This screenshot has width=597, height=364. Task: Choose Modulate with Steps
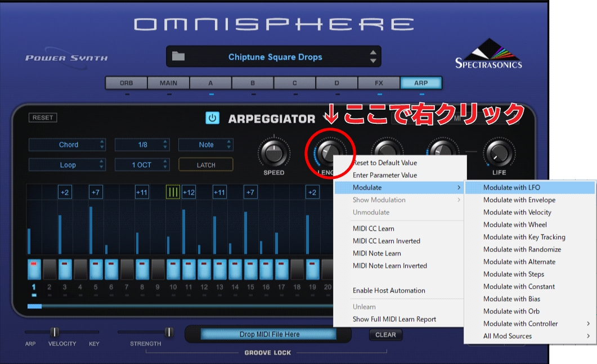(529, 274)
